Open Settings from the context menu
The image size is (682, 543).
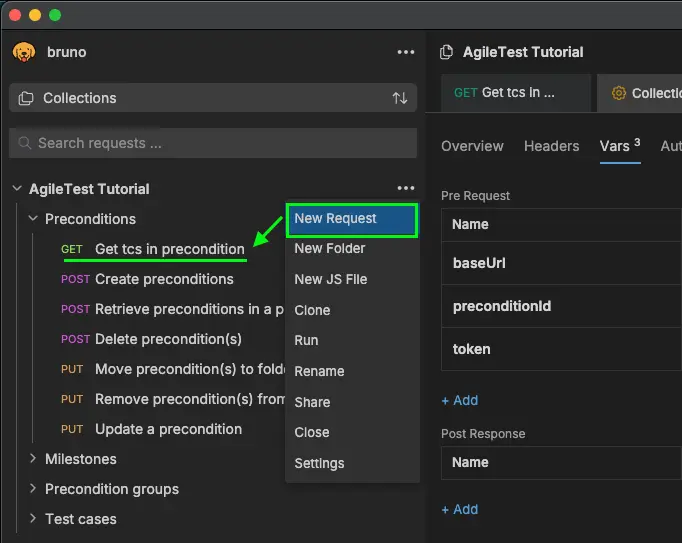352,463
